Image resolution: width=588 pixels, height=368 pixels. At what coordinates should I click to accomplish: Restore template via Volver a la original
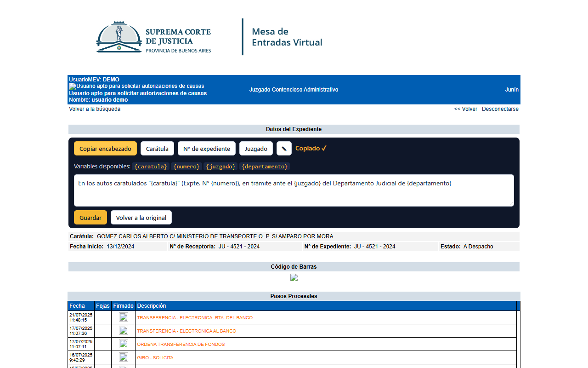[141, 218]
